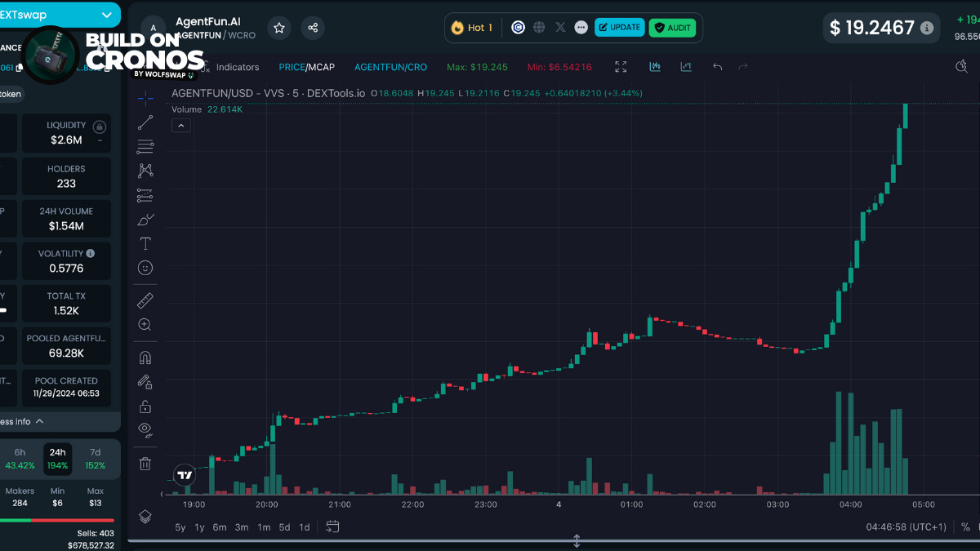Select the XABCD pattern tool
This screenshot has width=980, height=551.
click(x=145, y=171)
